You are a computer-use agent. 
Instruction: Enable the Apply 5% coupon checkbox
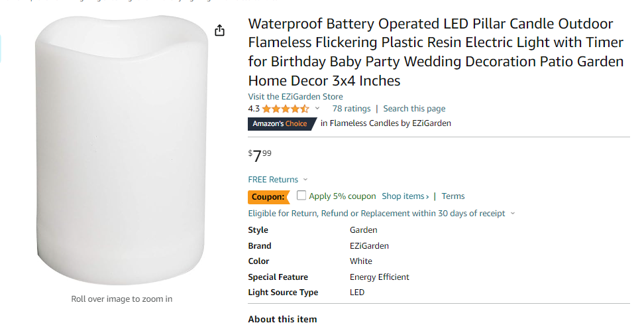pyautogui.click(x=301, y=196)
